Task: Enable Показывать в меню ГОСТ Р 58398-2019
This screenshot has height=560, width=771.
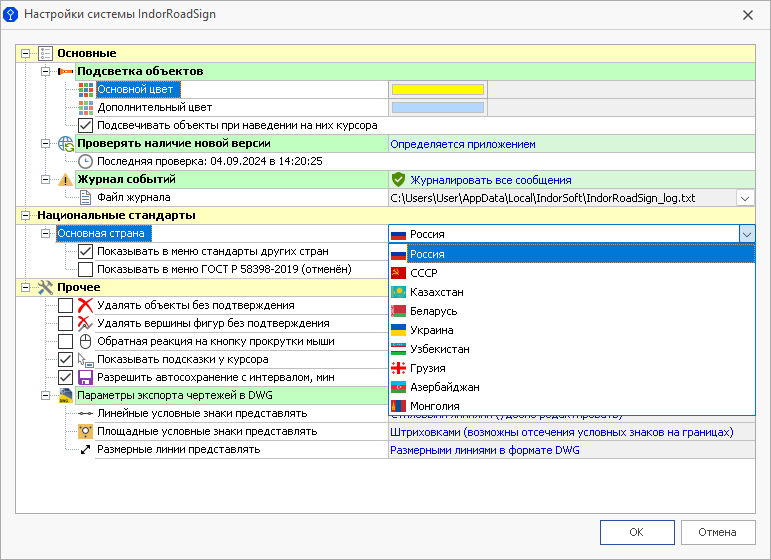Action: click(x=86, y=269)
